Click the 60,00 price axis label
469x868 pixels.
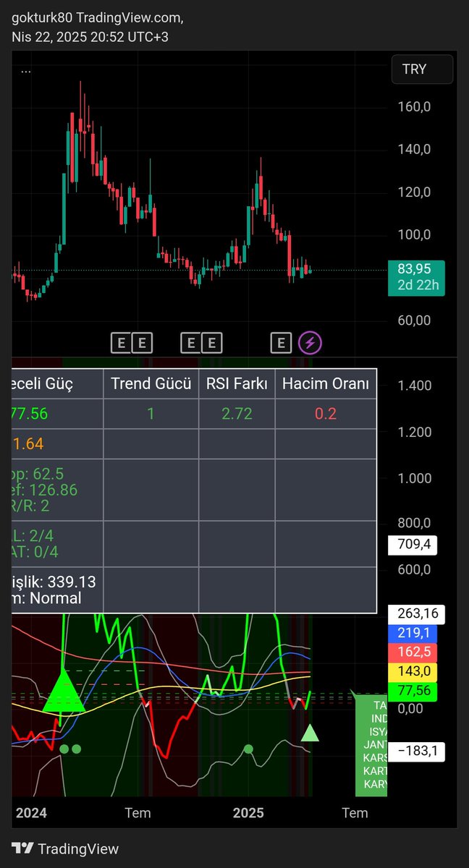(x=413, y=320)
